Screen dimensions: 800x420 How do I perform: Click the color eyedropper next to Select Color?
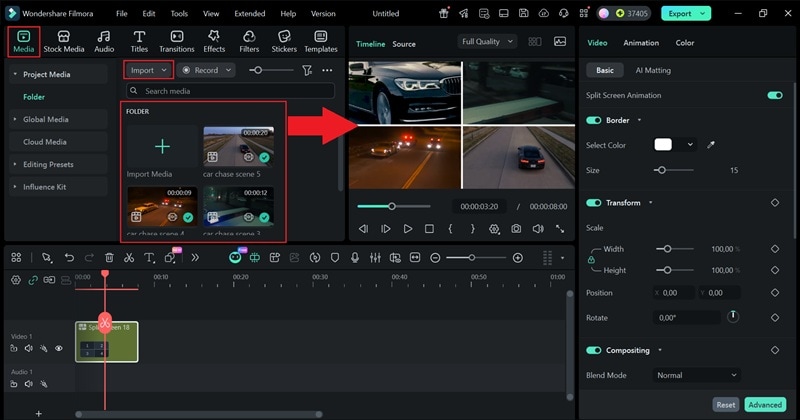coord(711,145)
